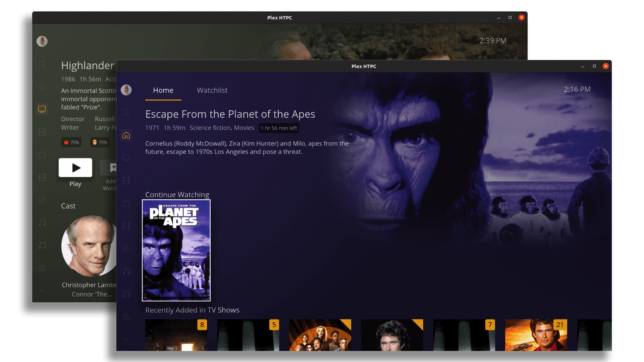Click the 'Cast' heading in back window
This screenshot has height=362, width=644.
[68, 206]
